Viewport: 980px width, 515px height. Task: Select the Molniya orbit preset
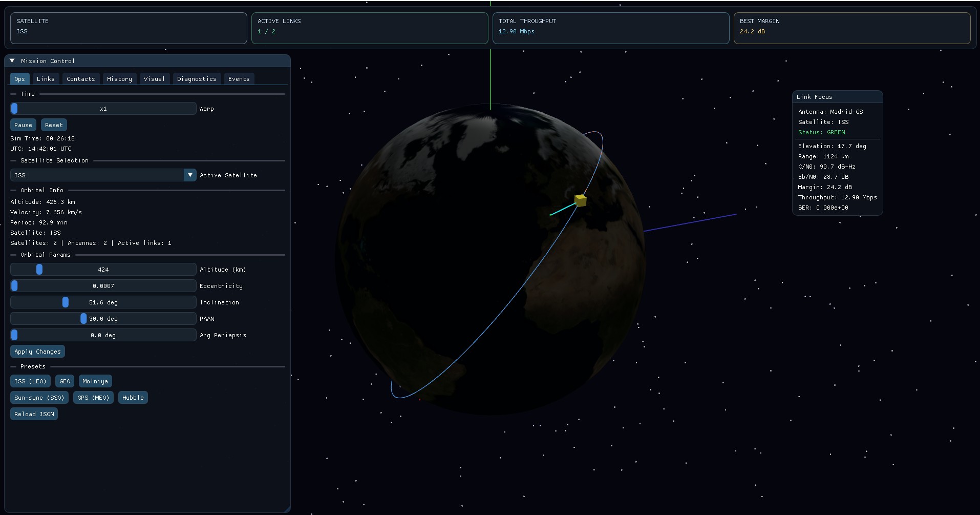95,381
